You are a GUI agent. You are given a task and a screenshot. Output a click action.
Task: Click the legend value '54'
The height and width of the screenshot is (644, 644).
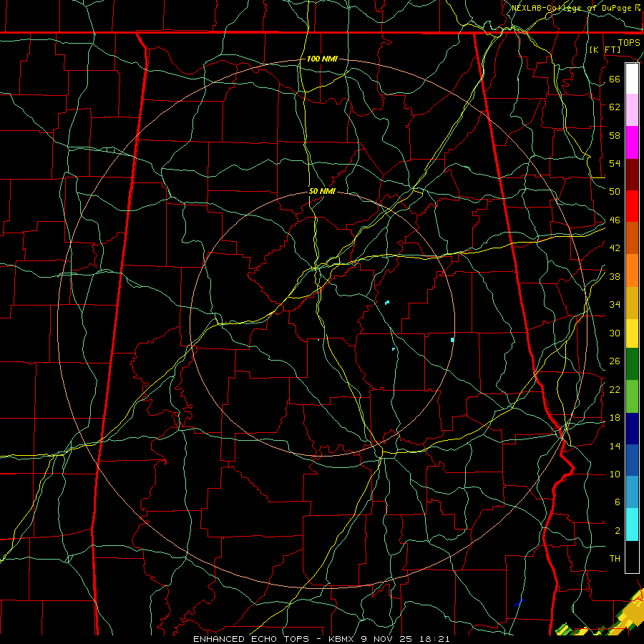[615, 163]
